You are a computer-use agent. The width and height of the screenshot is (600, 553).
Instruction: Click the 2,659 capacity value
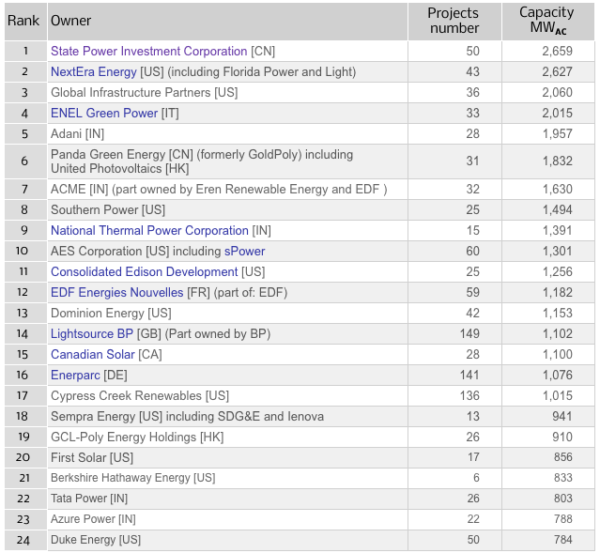point(555,51)
